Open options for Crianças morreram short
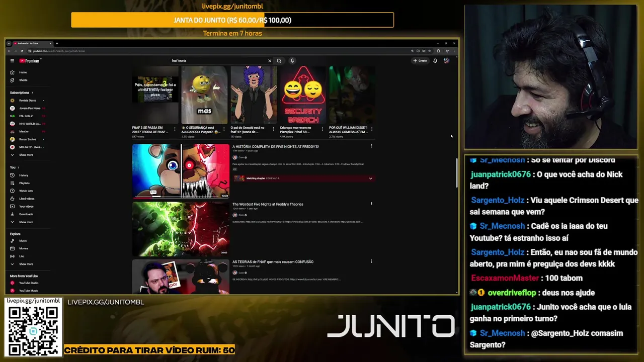 point(323,129)
